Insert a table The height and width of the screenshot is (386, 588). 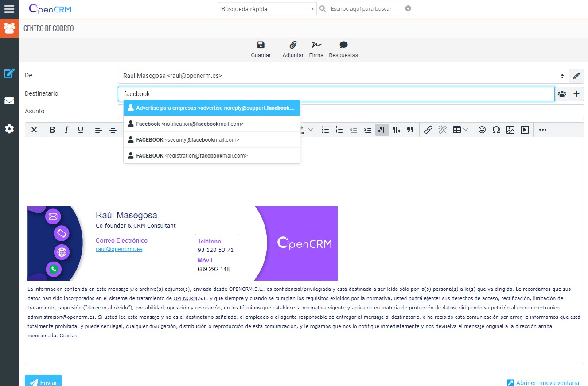[457, 130]
